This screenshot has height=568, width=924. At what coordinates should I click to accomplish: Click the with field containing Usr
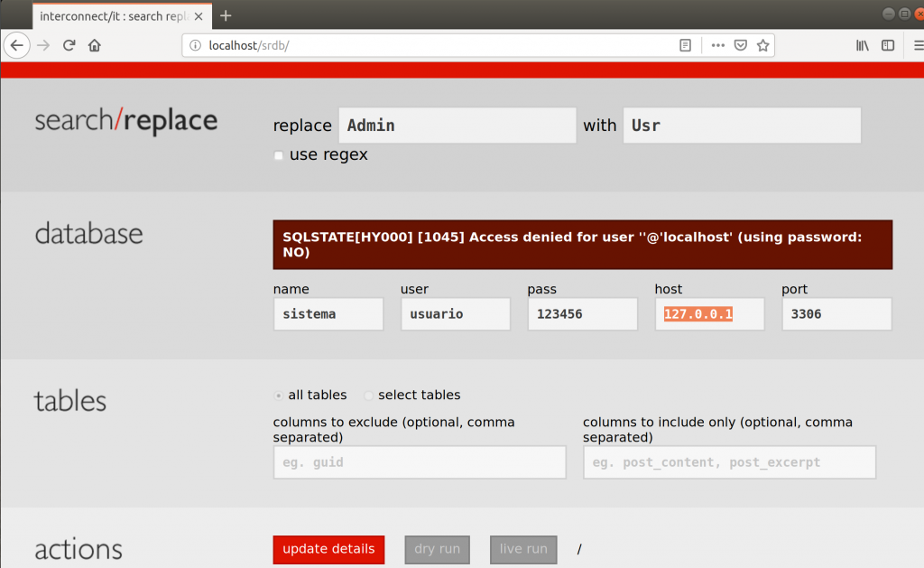(x=742, y=125)
